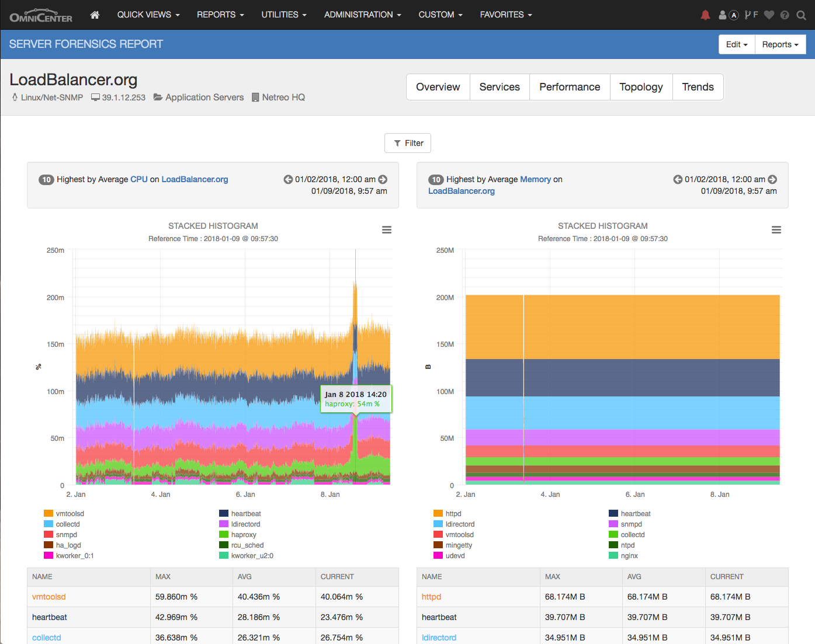Switch to the Services tab
Image resolution: width=815 pixels, height=644 pixels.
[x=500, y=87]
